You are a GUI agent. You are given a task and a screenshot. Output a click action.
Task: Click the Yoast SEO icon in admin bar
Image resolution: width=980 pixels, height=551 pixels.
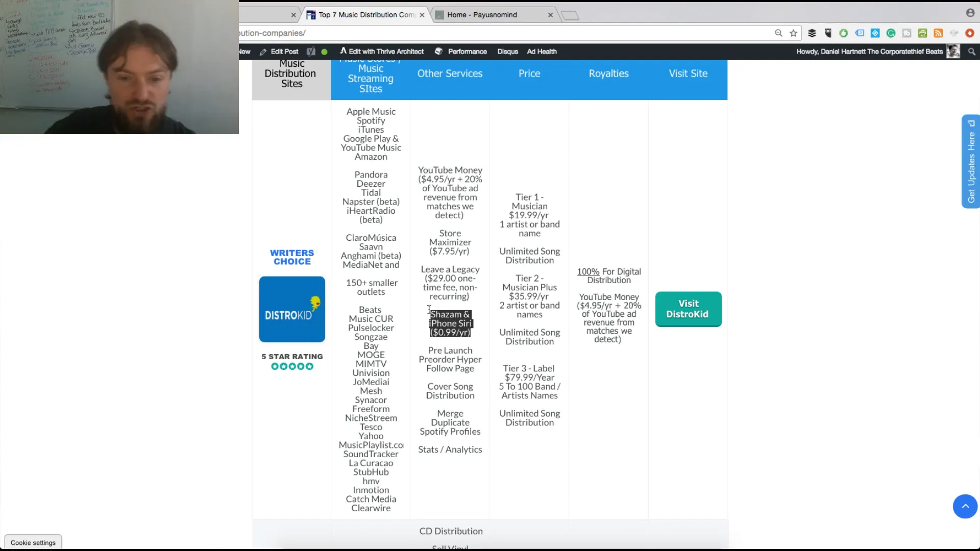[311, 52]
